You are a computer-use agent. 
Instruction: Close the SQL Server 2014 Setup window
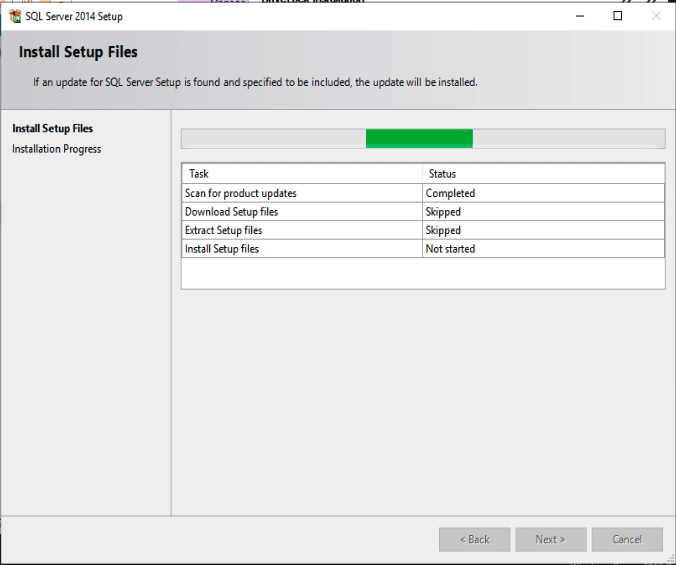[x=655, y=16]
